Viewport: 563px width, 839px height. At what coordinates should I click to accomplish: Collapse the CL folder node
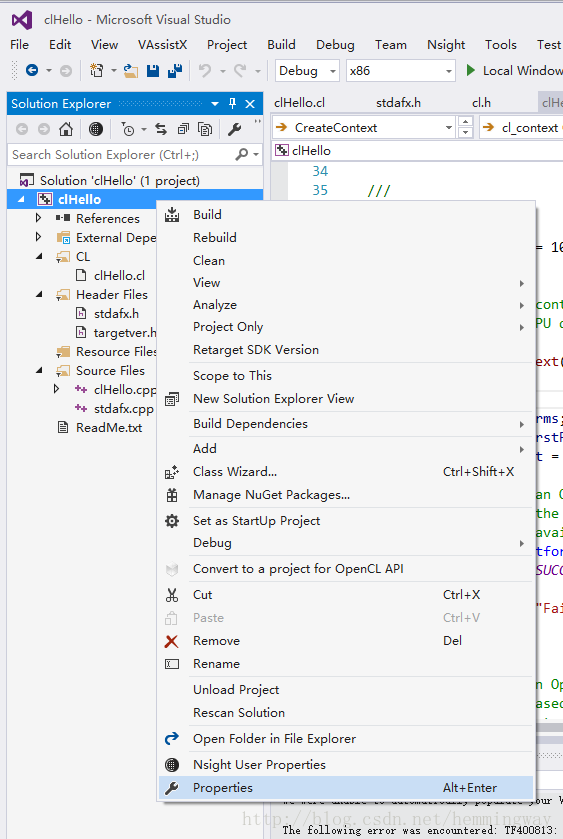pos(39,256)
